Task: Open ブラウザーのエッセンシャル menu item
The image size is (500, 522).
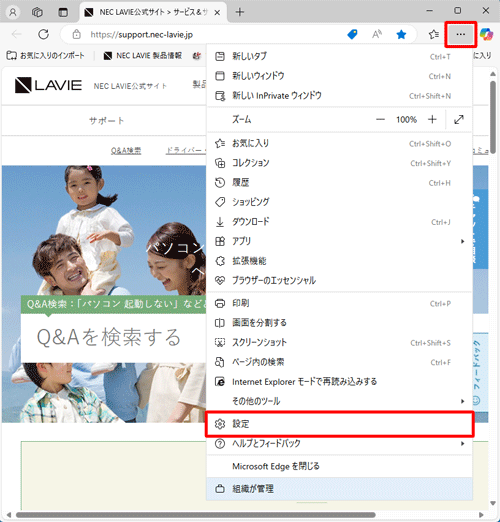Action: [339, 280]
